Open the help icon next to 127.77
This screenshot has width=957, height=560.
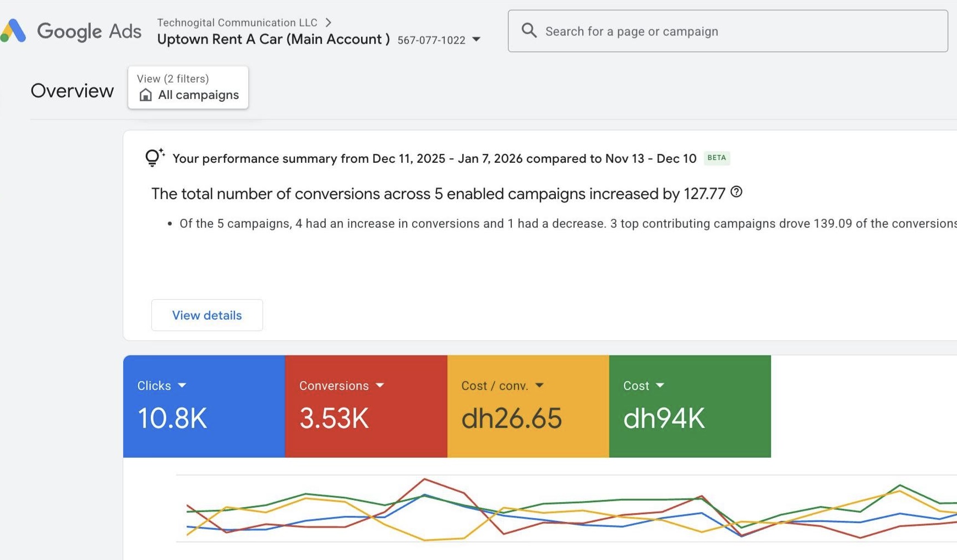736,192
